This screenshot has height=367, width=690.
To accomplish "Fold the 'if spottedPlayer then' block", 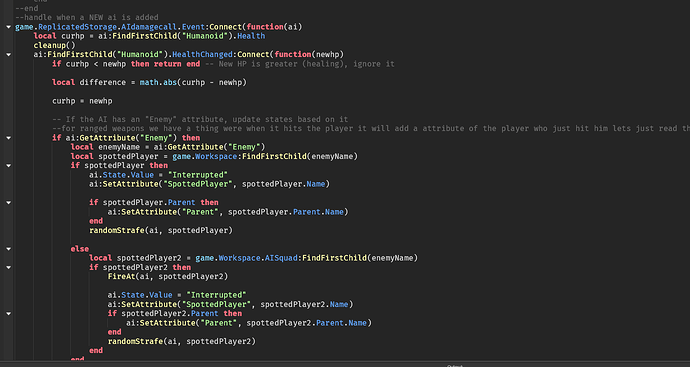I will (x=8, y=165).
